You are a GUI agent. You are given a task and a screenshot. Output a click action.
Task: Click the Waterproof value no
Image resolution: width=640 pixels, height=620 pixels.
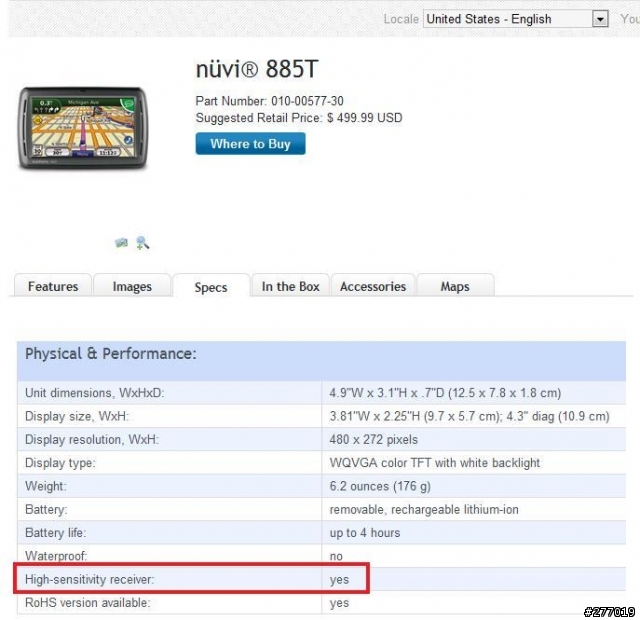point(336,556)
